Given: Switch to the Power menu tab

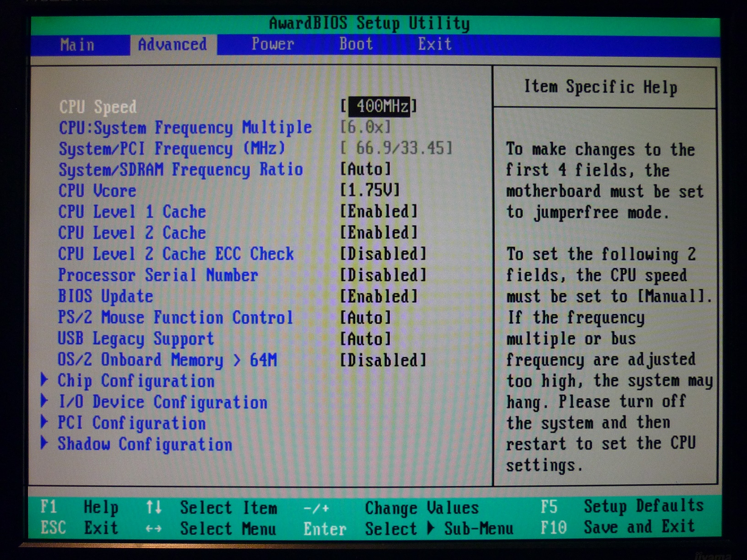Looking at the screenshot, I should (x=273, y=44).
